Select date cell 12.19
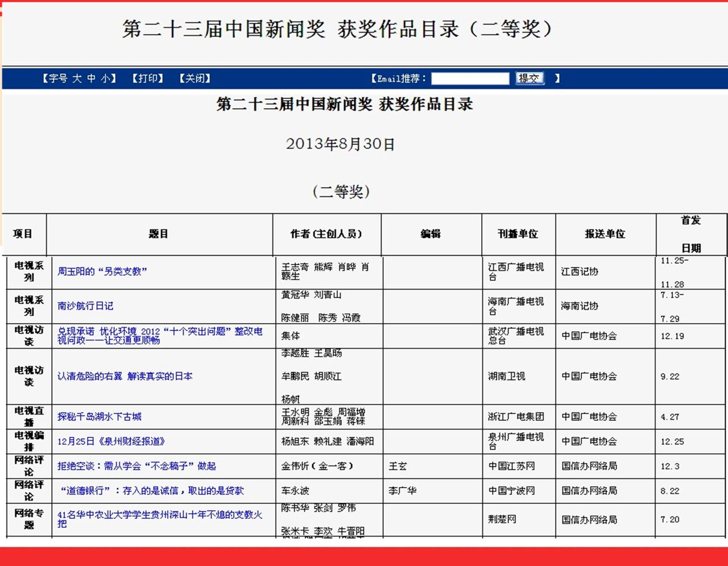The width and height of the screenshot is (728, 566). [x=691, y=336]
